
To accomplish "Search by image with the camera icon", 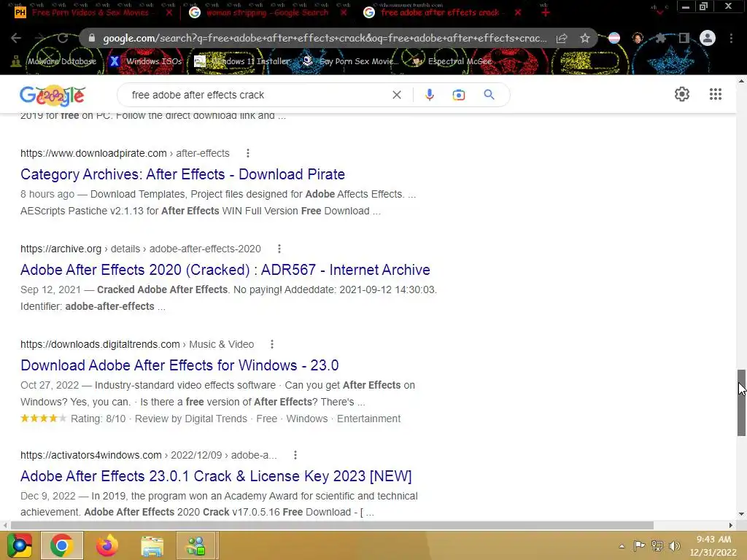I will [x=459, y=95].
